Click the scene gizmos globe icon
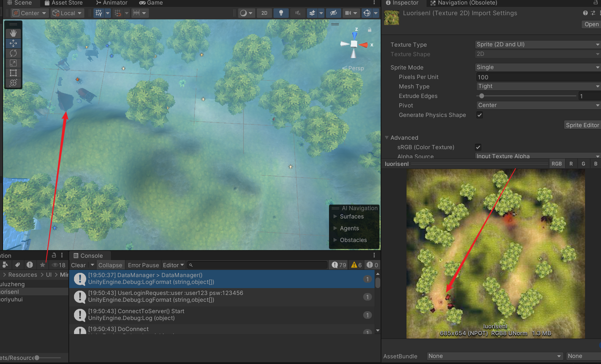This screenshot has height=364, width=601. click(367, 13)
